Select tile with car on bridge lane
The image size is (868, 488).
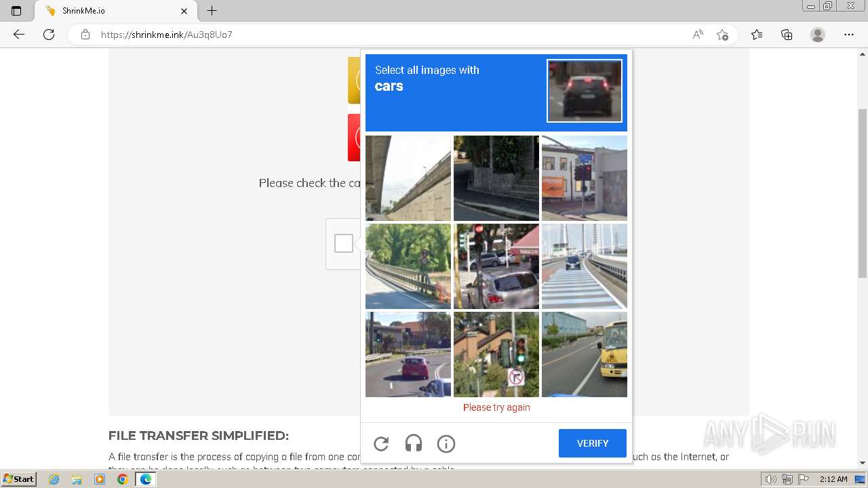point(585,266)
